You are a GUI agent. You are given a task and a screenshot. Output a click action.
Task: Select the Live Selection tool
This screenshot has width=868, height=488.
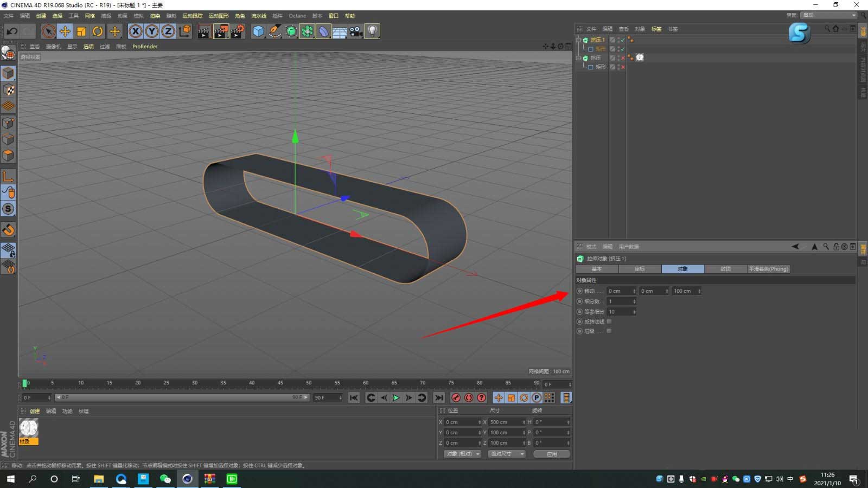pos(48,31)
